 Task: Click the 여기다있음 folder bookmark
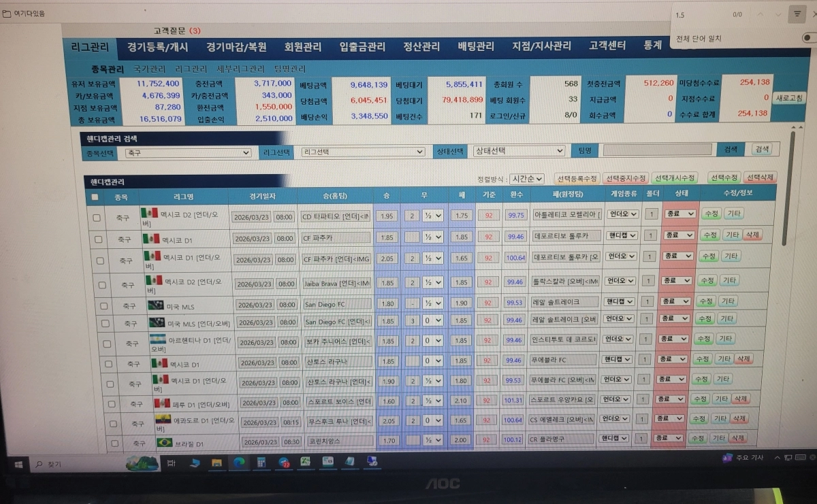(x=24, y=13)
